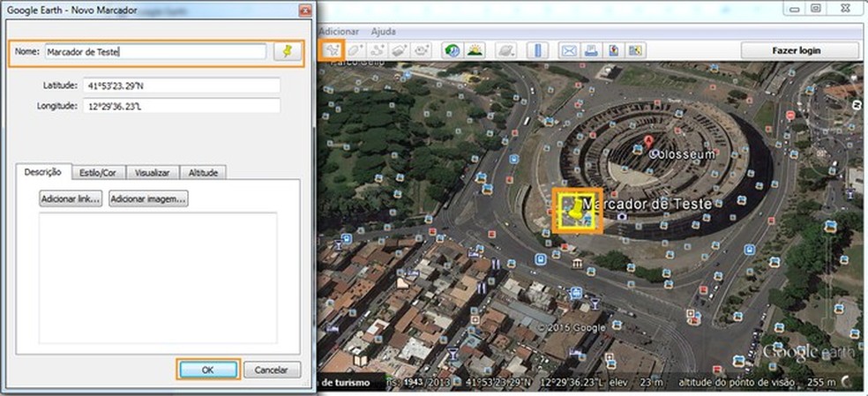
Task: Switch to the Estilo/Cor tab
Action: pos(99,173)
